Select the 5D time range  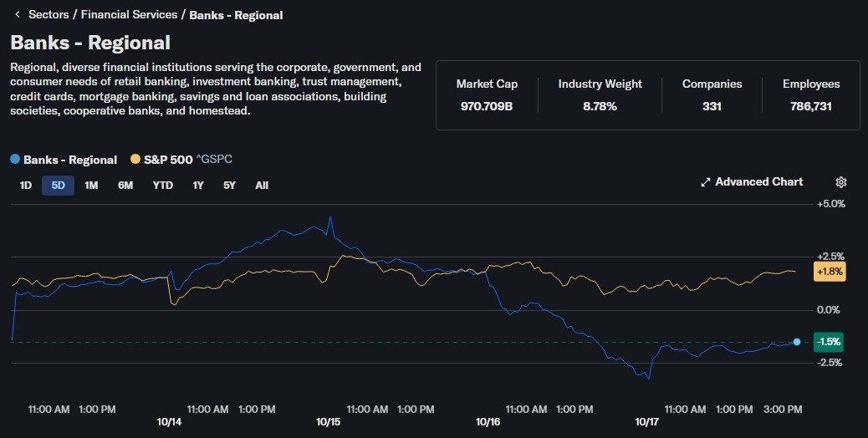59,186
